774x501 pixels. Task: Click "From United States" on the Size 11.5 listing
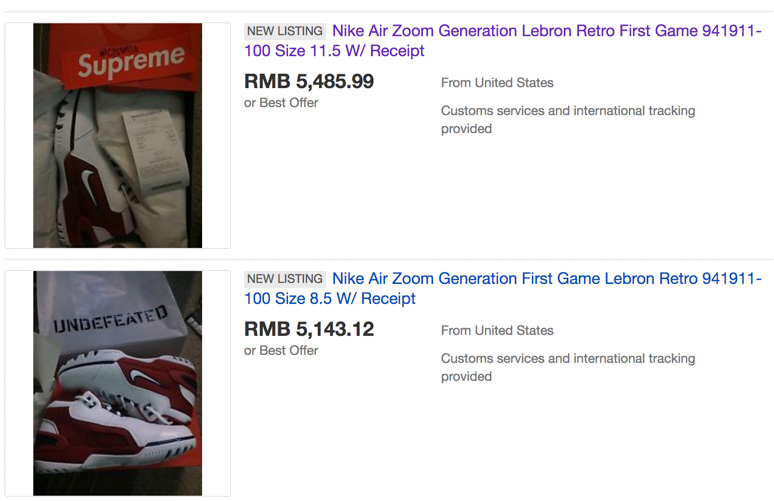497,83
